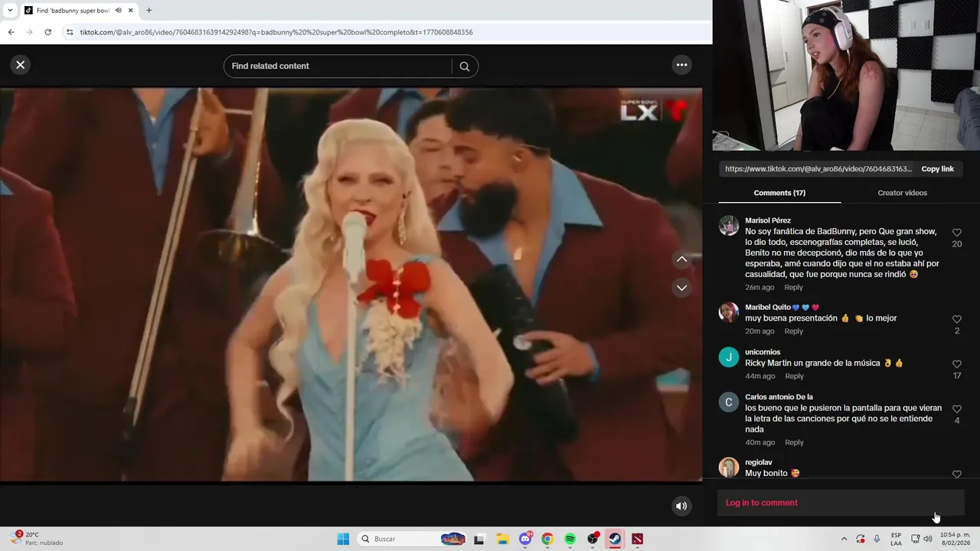Open the clock and date panel
This screenshot has height=551, width=980.
[955, 539]
